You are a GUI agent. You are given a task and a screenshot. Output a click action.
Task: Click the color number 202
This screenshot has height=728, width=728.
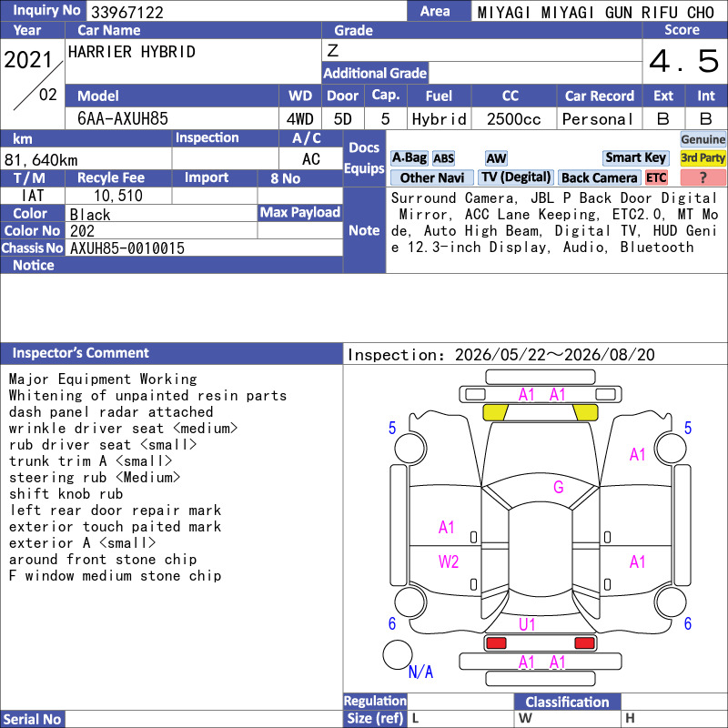point(82,231)
